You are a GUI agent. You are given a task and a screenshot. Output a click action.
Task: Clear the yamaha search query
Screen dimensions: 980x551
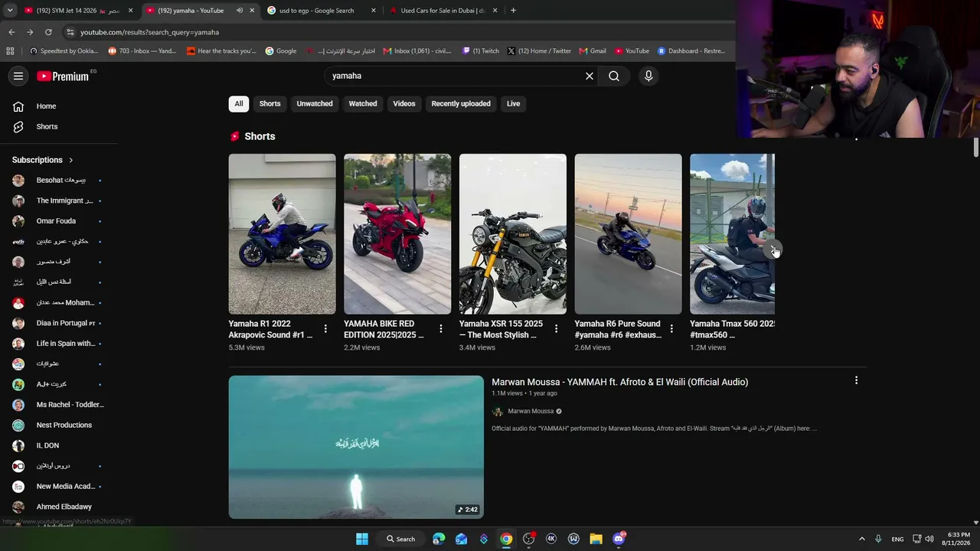(x=590, y=76)
